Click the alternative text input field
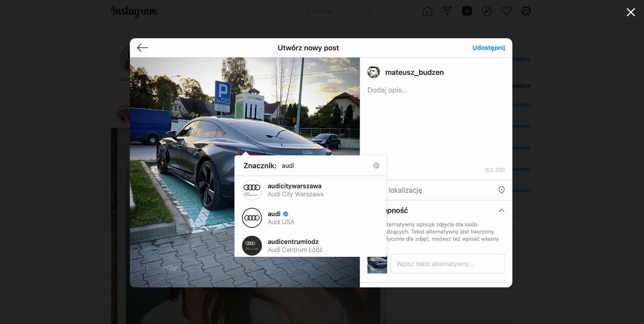The height and width of the screenshot is (324, 644). pos(448,264)
